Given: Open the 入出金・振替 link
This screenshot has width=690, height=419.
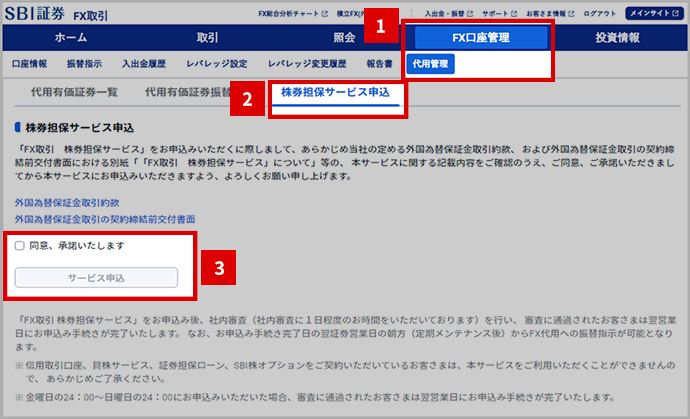Looking at the screenshot, I should (x=448, y=14).
